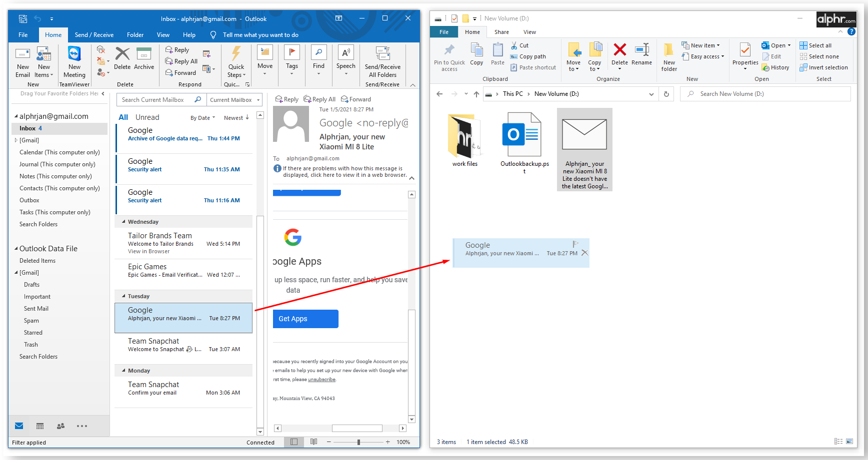Click the Delete icon in Outlook ribbon
Image resolution: width=868 pixels, height=460 pixels.
point(122,58)
